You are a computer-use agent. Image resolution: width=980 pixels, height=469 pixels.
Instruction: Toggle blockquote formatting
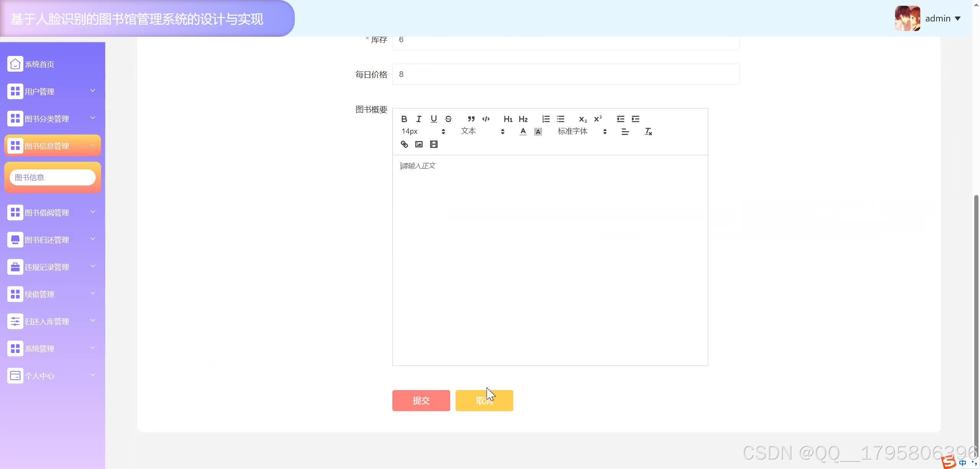point(471,119)
